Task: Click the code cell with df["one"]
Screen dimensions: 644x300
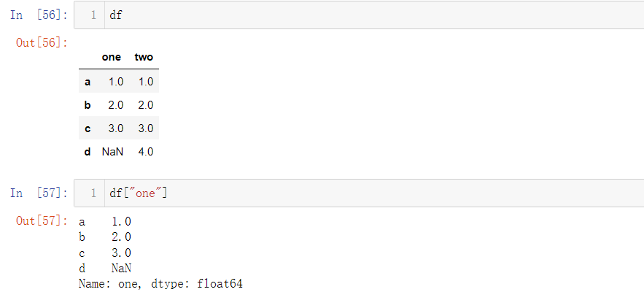Action: point(359,193)
